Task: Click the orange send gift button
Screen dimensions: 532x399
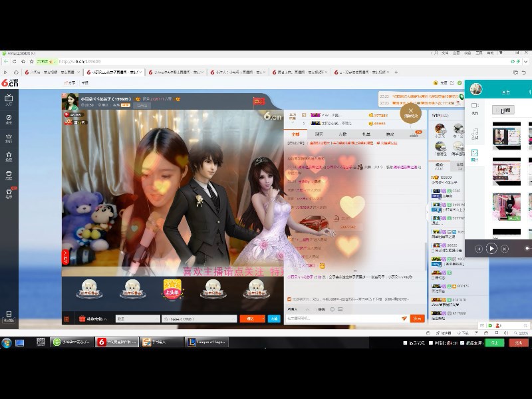Action: pyautogui.click(x=250, y=319)
